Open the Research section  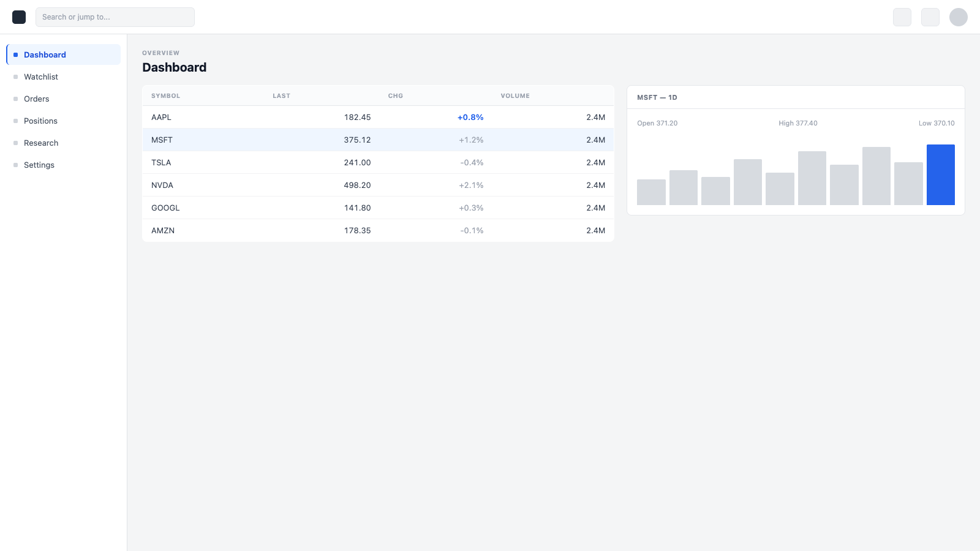point(64,143)
